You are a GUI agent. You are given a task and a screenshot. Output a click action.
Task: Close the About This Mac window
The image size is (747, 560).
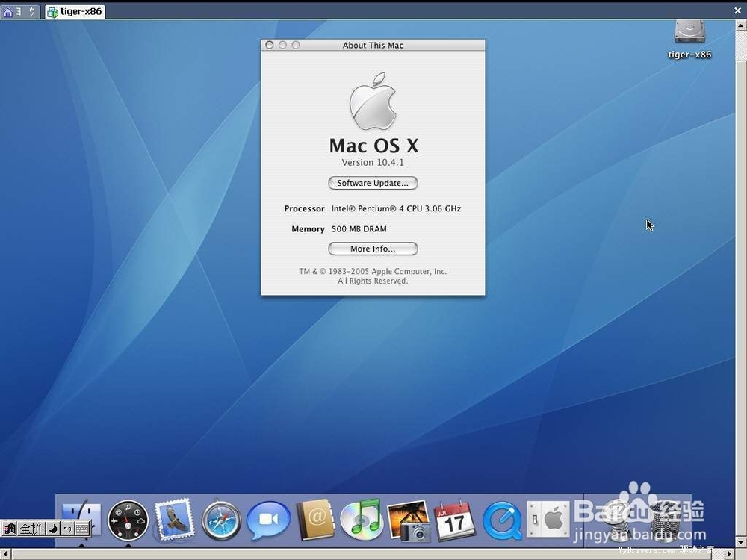coord(269,45)
